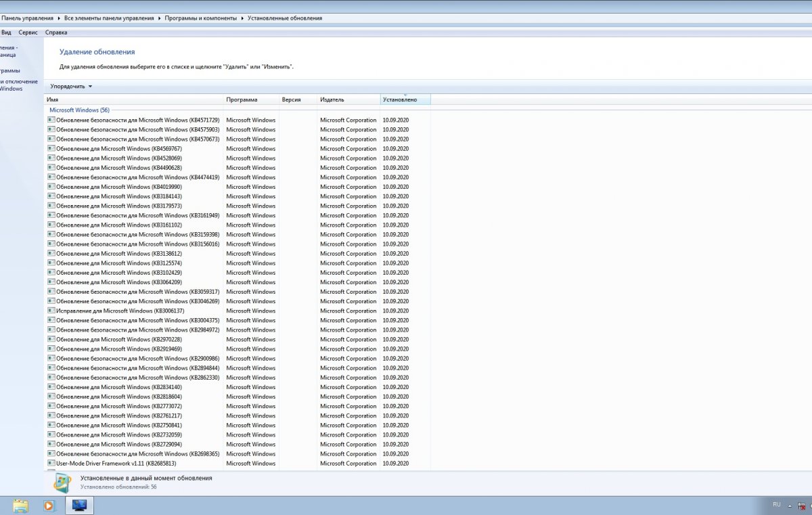Expand the arrow after Панель управления breadcrumb
812x515 pixels.
click(x=59, y=18)
